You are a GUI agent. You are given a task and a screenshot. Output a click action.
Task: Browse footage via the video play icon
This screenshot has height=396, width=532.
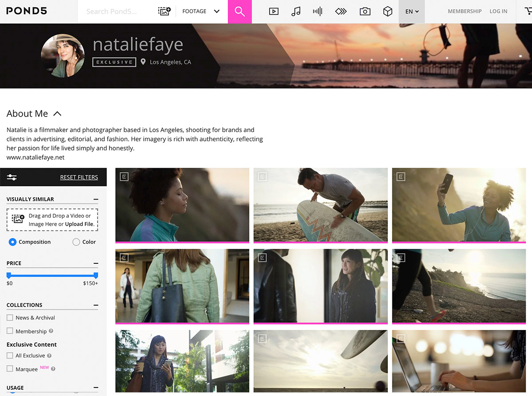(x=274, y=12)
